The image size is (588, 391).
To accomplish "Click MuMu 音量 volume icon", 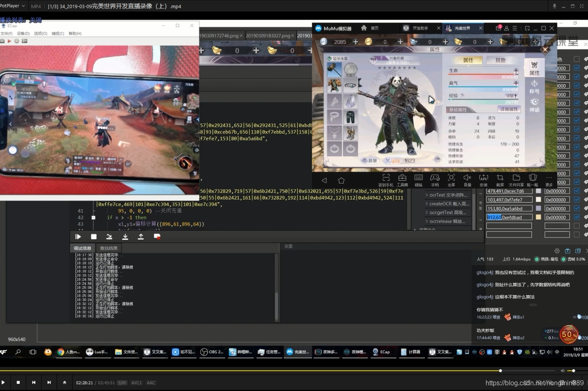I will click(467, 180).
